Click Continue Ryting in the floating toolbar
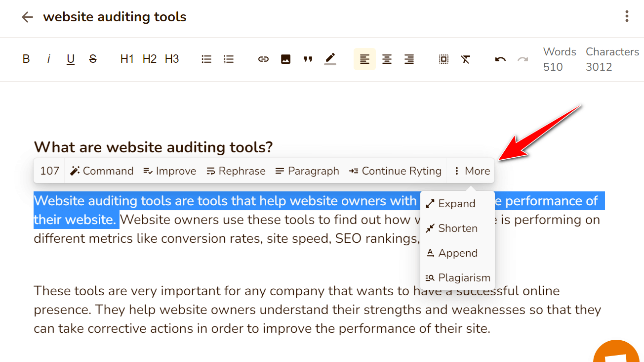644x362 pixels. [395, 171]
